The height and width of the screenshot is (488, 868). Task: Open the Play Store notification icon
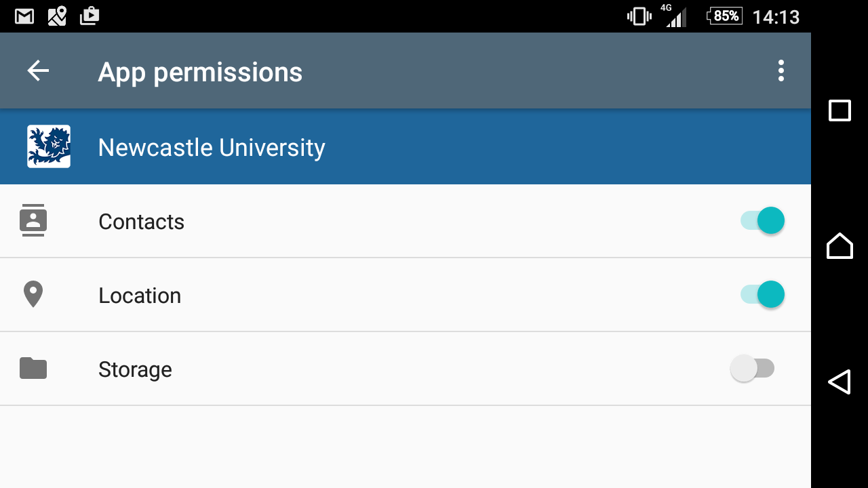(90, 16)
